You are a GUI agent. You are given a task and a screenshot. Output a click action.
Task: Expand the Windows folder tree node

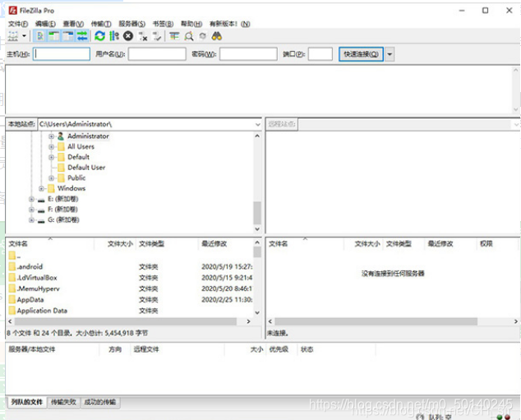click(41, 188)
